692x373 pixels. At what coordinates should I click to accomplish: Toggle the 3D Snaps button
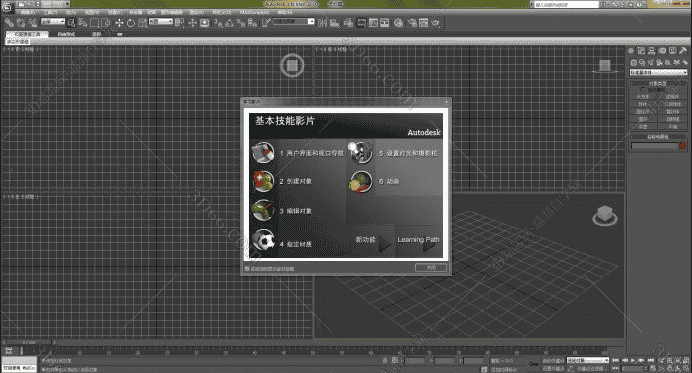(x=218, y=23)
